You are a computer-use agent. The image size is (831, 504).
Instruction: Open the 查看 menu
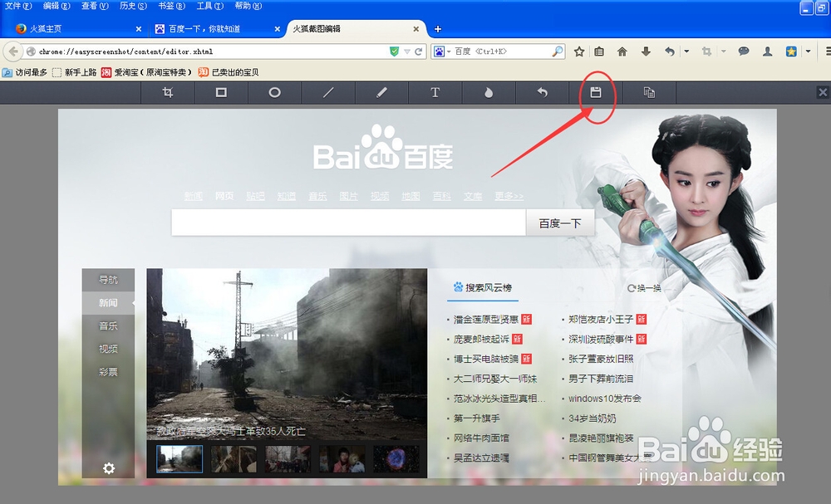click(95, 6)
